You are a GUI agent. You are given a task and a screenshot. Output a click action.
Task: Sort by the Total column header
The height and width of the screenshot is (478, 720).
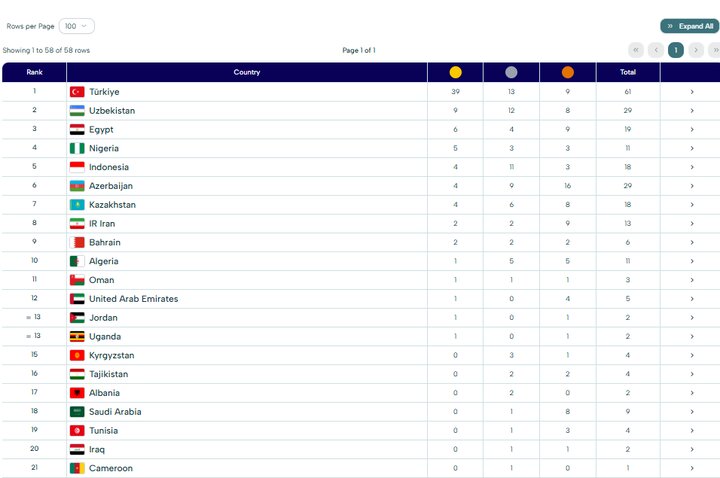tap(628, 72)
